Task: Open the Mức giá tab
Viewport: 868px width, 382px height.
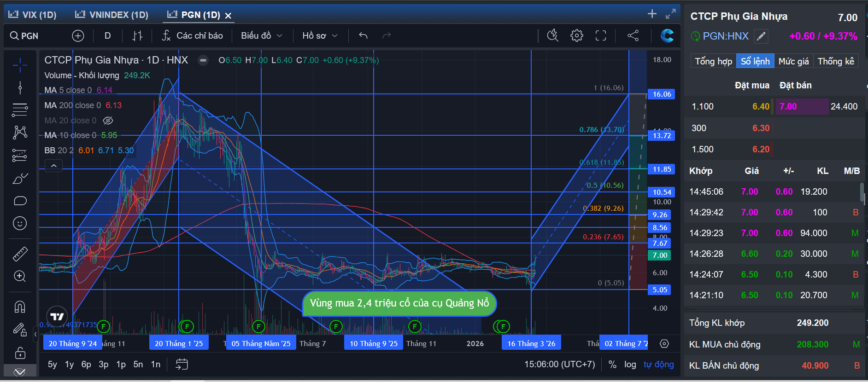Action: point(793,61)
